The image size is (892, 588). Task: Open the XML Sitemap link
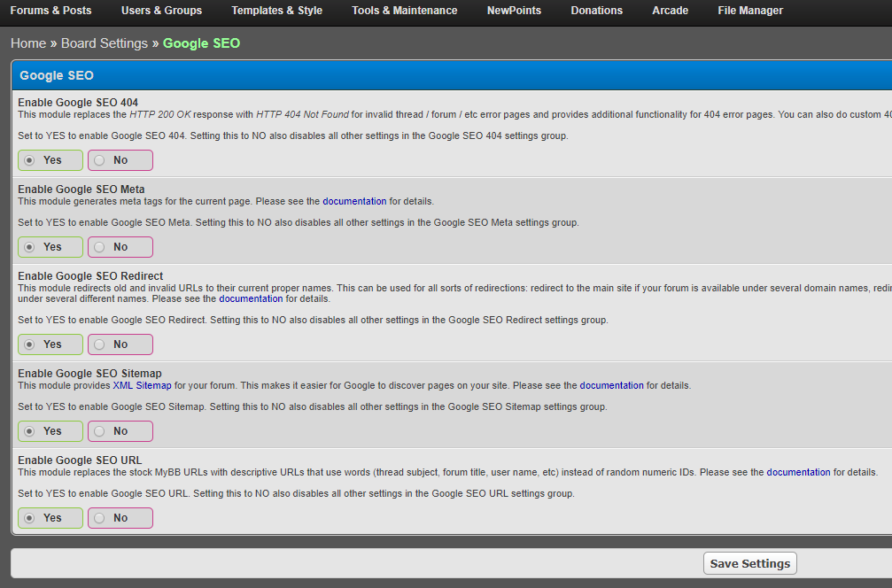tap(143, 386)
